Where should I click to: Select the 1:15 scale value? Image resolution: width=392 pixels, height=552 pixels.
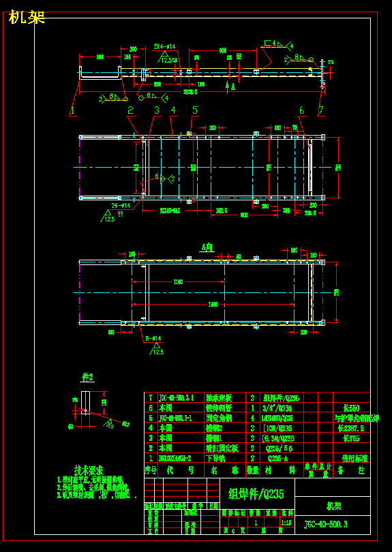click(x=287, y=523)
